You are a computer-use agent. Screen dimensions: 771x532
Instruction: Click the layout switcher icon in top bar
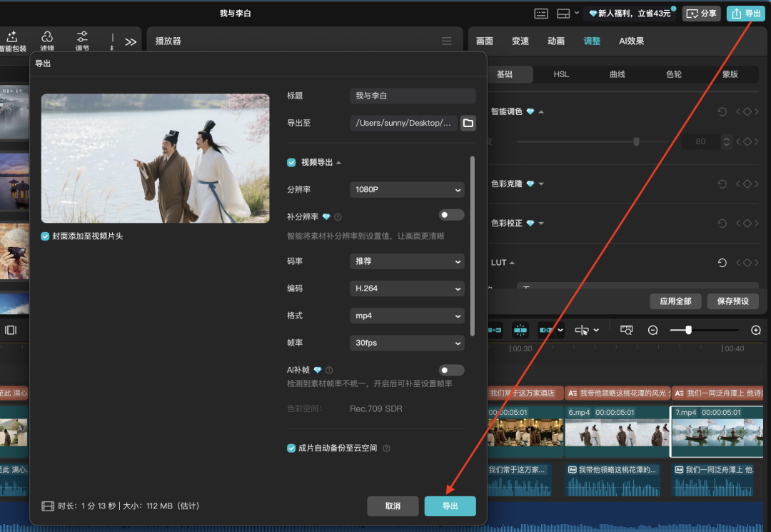[563, 14]
